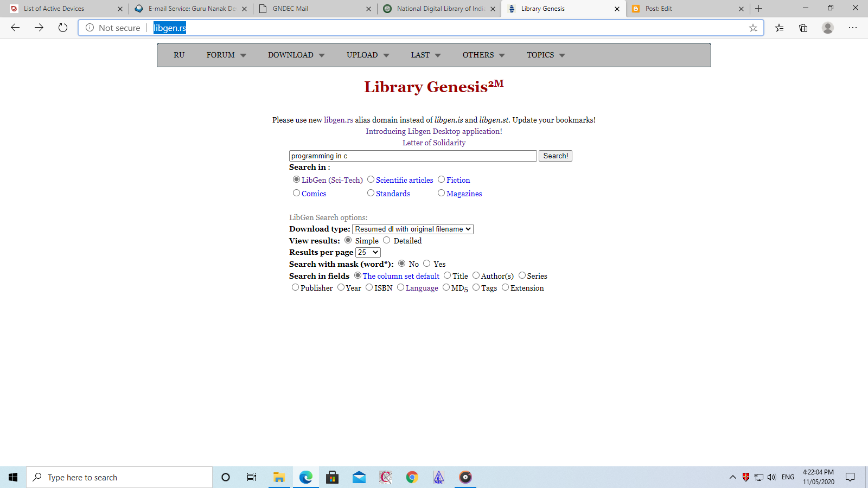The width and height of the screenshot is (868, 488).
Task: Select Title field radio button
Action: coord(447,275)
